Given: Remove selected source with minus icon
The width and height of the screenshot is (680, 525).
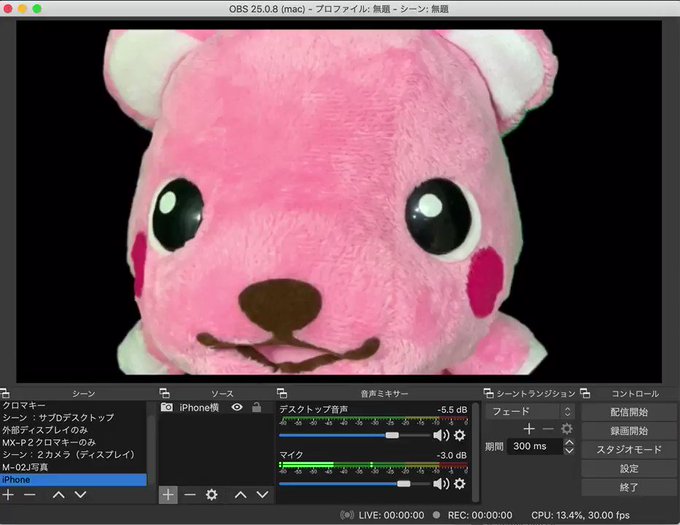Looking at the screenshot, I should (x=190, y=495).
